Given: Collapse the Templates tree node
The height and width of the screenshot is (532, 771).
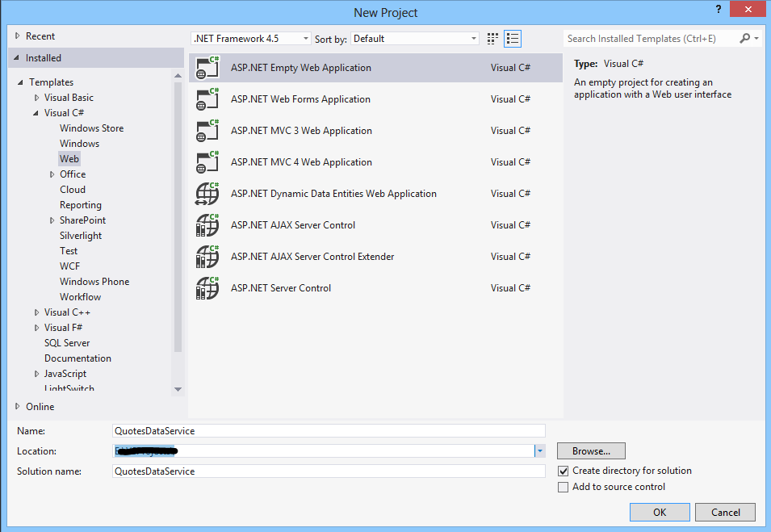Looking at the screenshot, I should 20,82.
